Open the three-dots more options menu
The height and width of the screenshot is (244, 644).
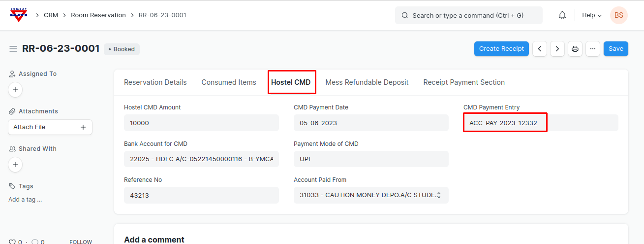point(592,49)
